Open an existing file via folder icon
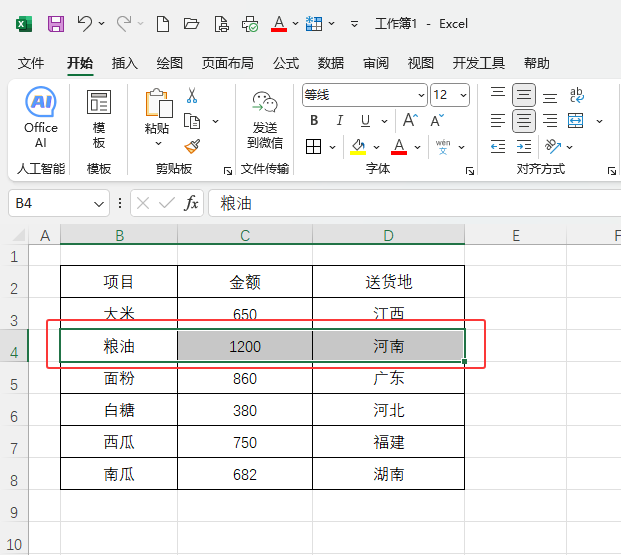The image size is (621, 555). [191, 24]
